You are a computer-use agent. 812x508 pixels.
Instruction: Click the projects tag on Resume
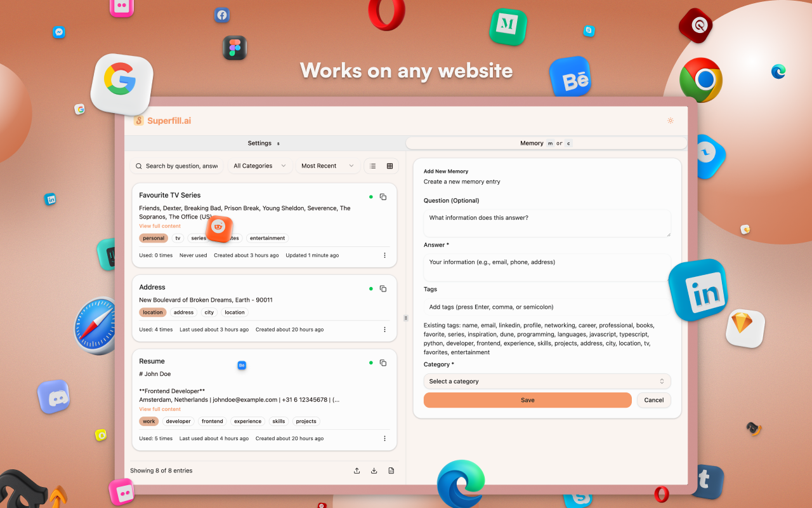click(306, 421)
